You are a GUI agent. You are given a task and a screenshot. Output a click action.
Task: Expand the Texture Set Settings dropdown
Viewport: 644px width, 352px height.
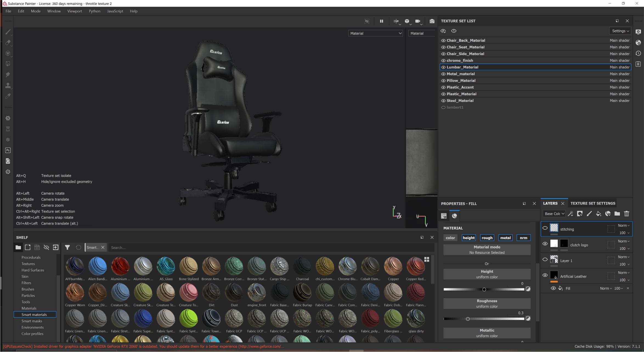click(620, 31)
